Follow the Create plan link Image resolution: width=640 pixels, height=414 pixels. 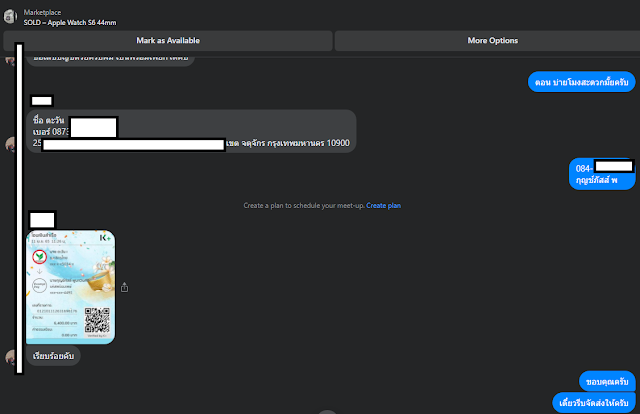[x=383, y=205]
